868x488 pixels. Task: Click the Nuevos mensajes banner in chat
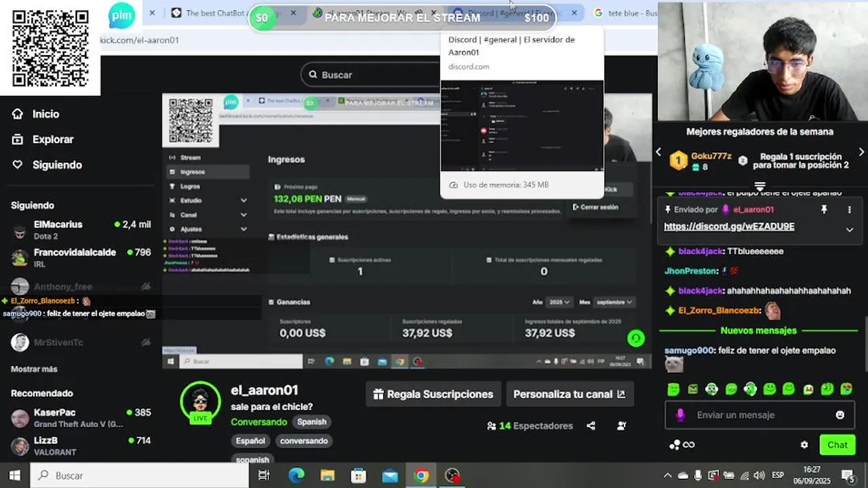[758, 331]
